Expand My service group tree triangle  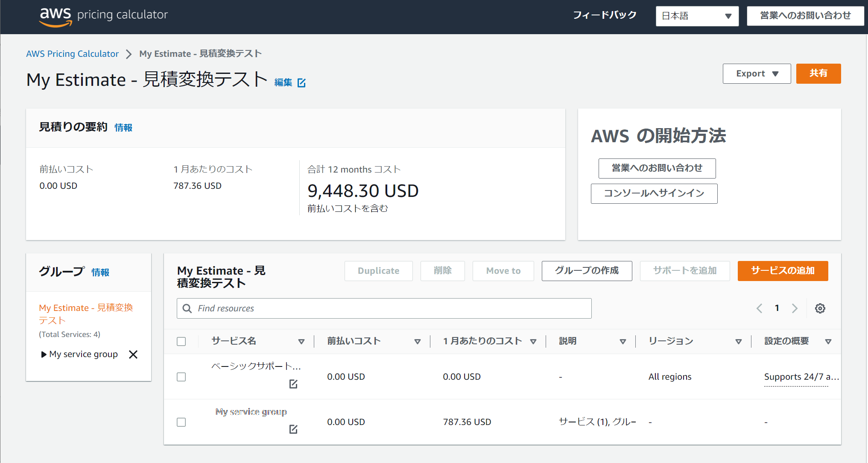(x=44, y=355)
